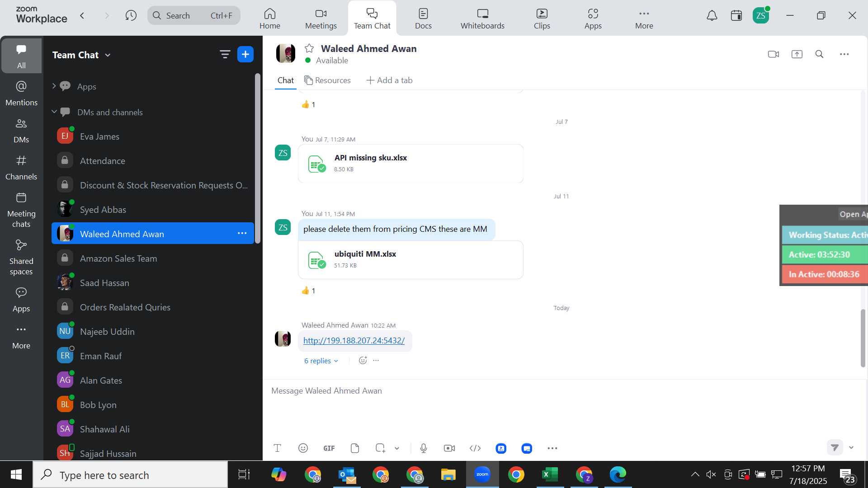Add a reaction to Waleed's link message
Image resolution: width=868 pixels, height=488 pixels.
363,361
